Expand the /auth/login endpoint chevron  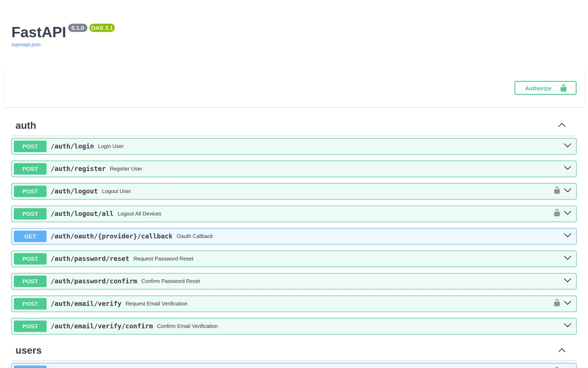coord(567,145)
